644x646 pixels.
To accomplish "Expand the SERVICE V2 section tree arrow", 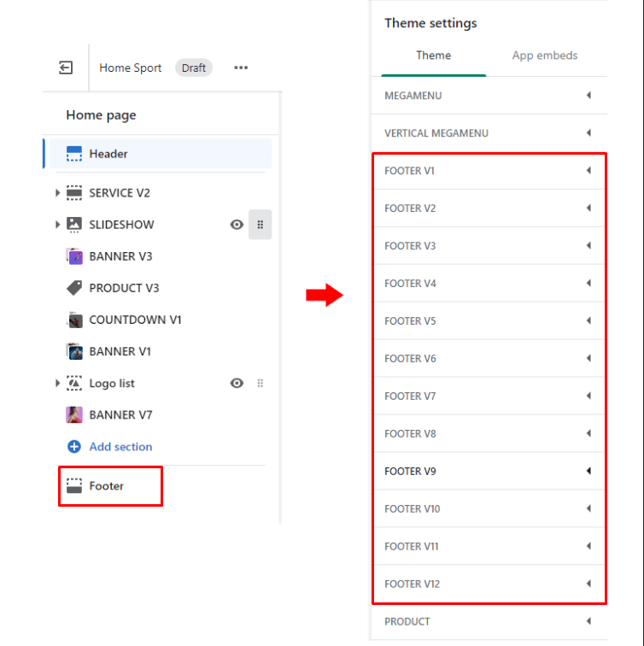I will tap(57, 193).
